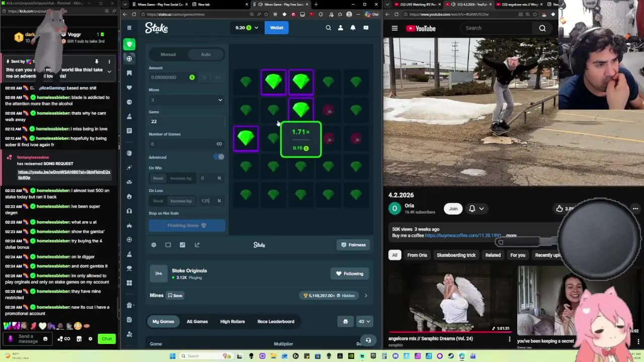Viewport: 644px width, 362px height.
Task: Select Auto bet mode
Action: (x=205, y=54)
